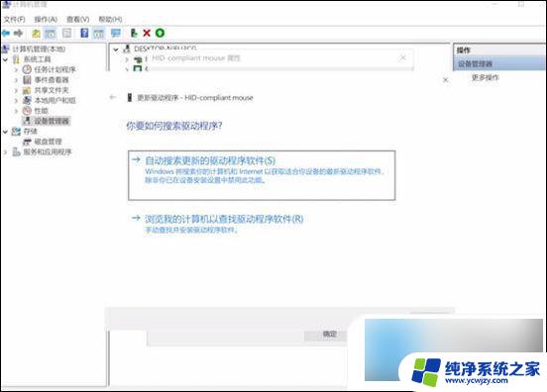Viewport: 547px width, 392px height.
Task: Open Help via the blue question-mark icon
Action: click(84, 33)
